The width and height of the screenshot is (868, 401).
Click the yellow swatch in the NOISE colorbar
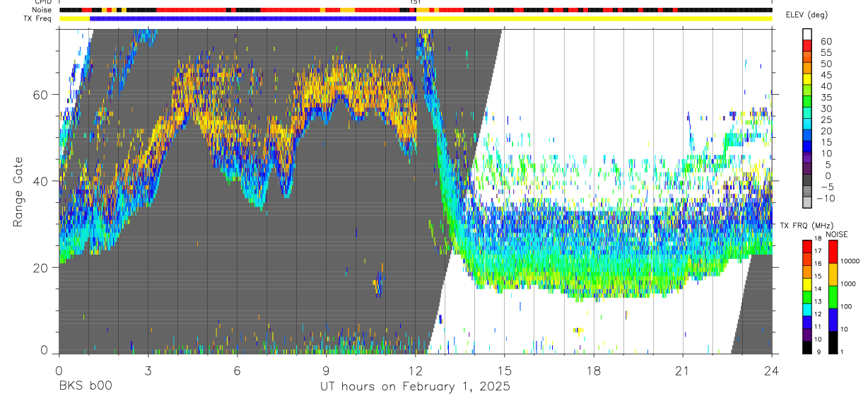coord(833,274)
